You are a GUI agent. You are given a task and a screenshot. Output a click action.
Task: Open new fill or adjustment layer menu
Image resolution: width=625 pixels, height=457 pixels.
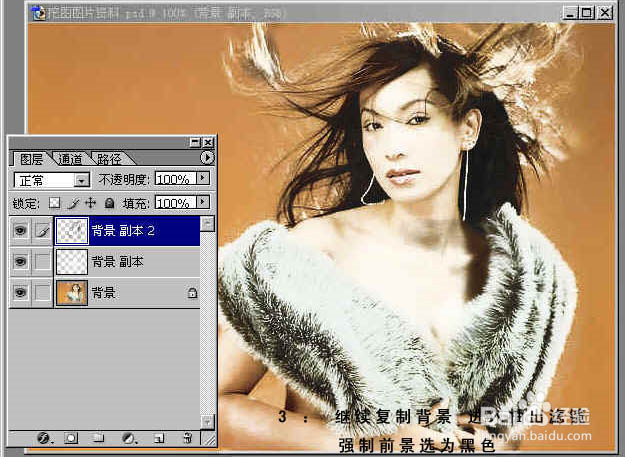point(128,438)
